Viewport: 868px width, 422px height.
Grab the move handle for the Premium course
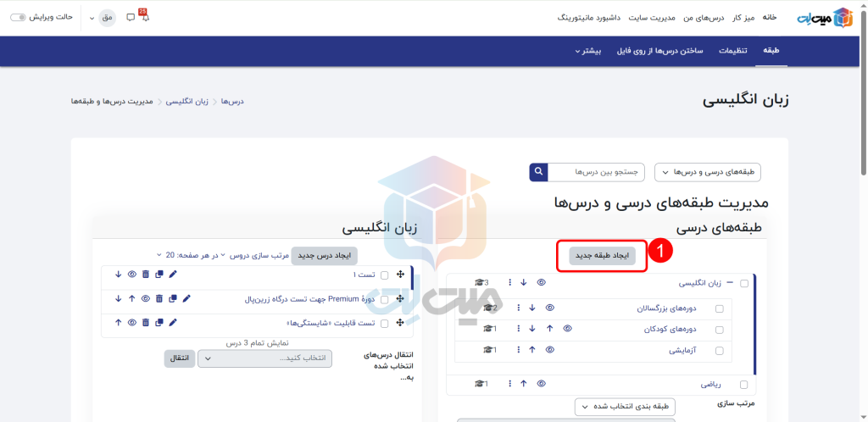401,299
